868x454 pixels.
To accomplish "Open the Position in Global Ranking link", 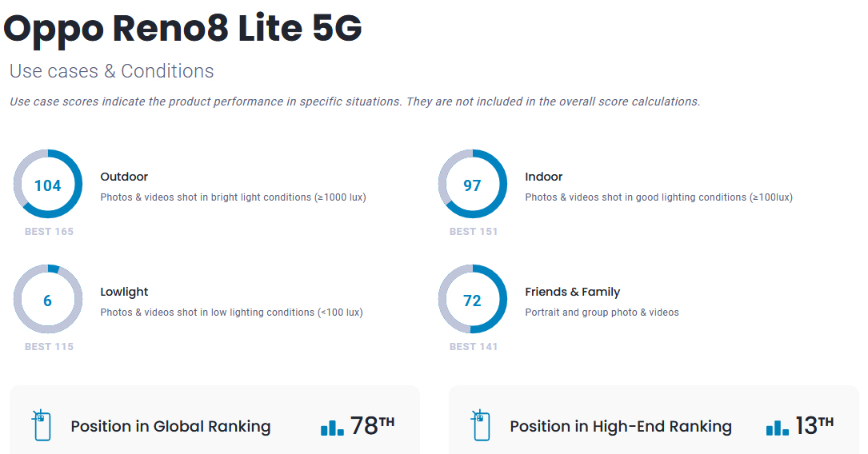I will point(170,427).
